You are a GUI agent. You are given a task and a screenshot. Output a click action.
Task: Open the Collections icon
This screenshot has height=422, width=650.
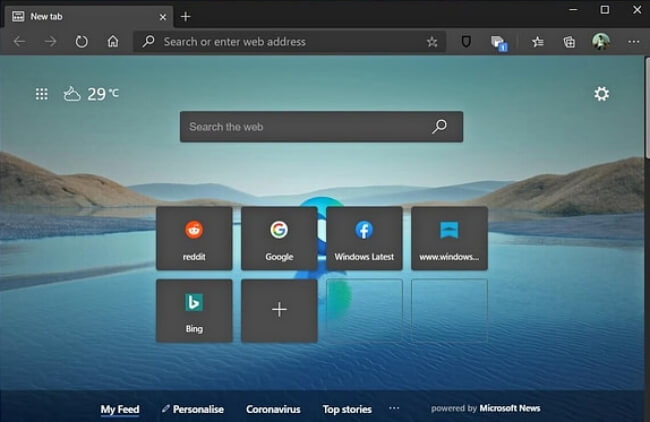point(569,41)
